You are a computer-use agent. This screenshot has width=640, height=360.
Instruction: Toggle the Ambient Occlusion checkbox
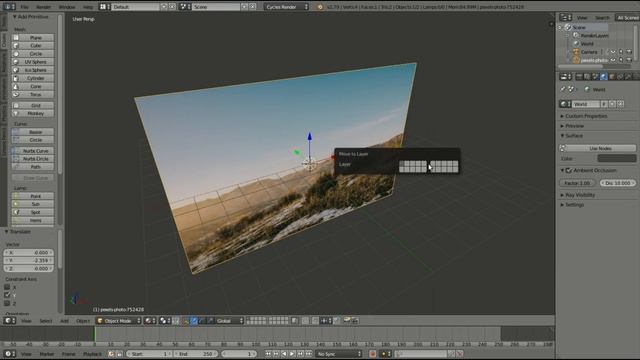coord(569,170)
